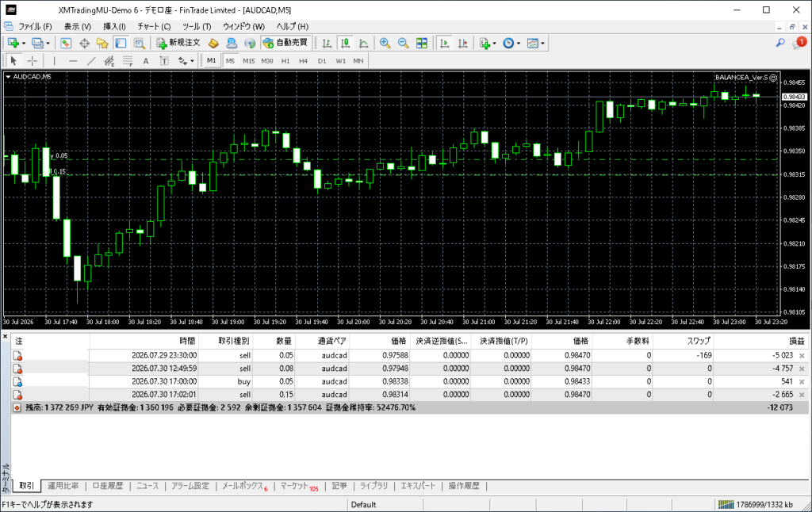Open the chat notifications bubble icon
The height and width of the screenshot is (512, 812).
(799, 43)
